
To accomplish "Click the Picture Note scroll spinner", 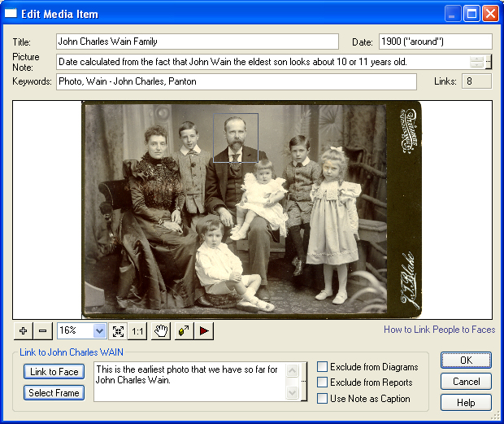I will pyautogui.click(x=476, y=62).
